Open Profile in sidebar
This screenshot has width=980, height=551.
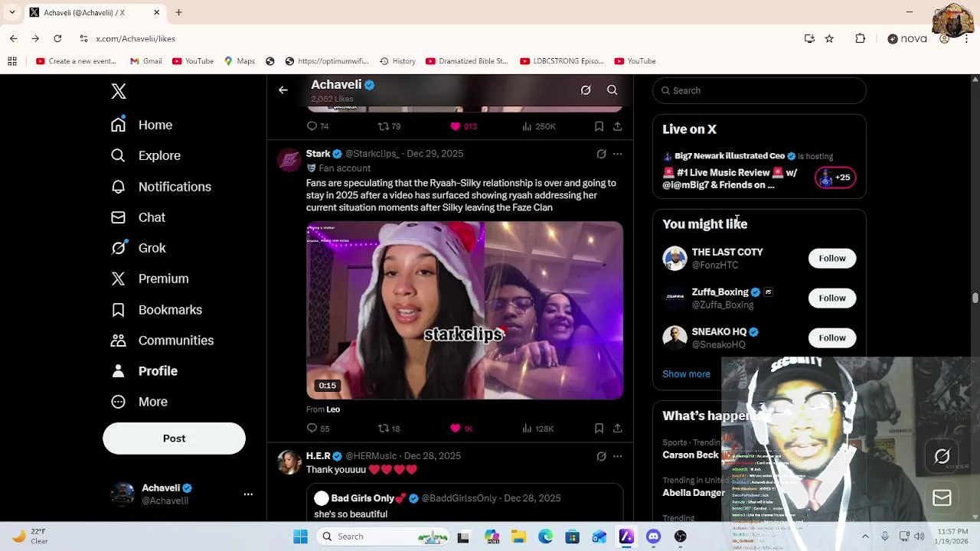[x=144, y=371]
